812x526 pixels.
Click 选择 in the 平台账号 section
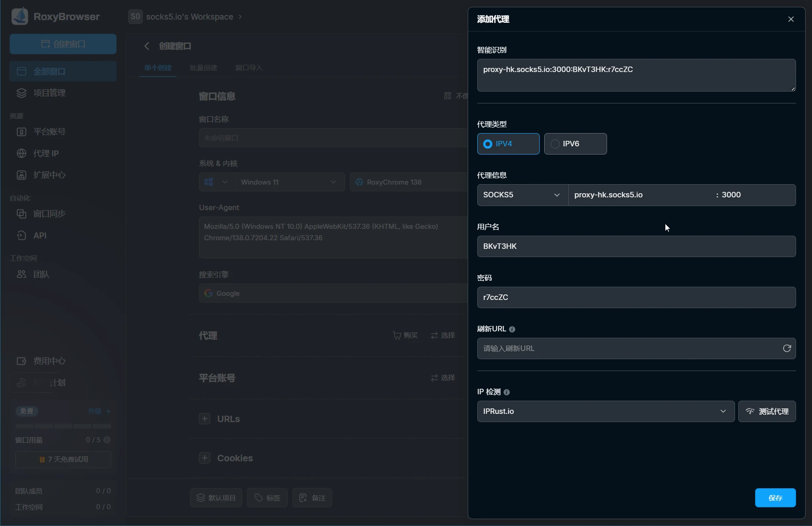click(x=443, y=378)
